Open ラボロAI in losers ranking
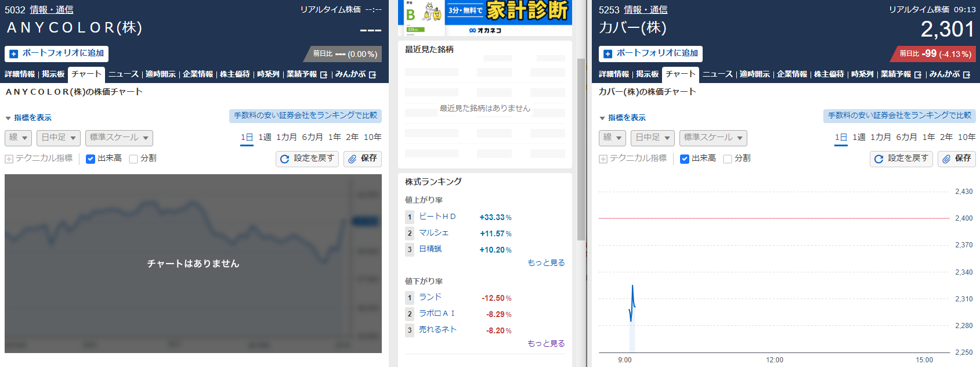This screenshot has height=367, width=980. pos(437,314)
